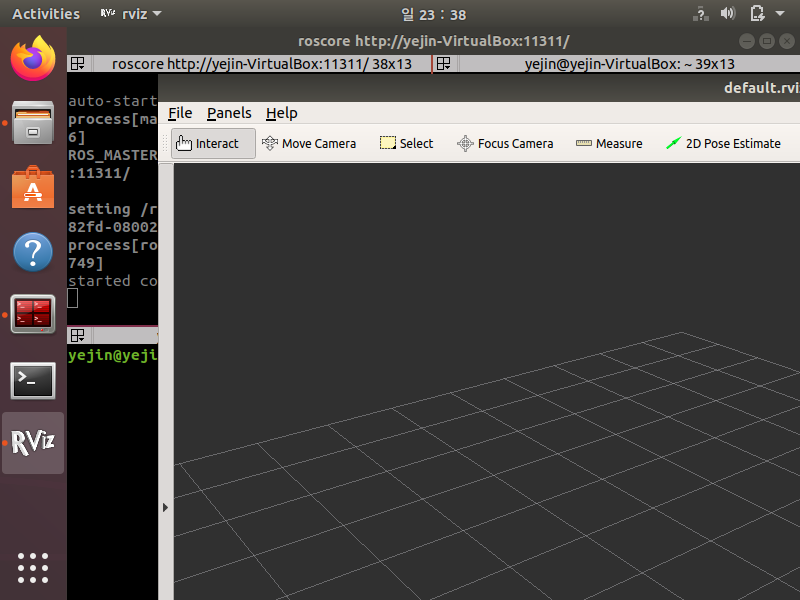
Task: Open the File menu in RViz
Action: (180, 113)
